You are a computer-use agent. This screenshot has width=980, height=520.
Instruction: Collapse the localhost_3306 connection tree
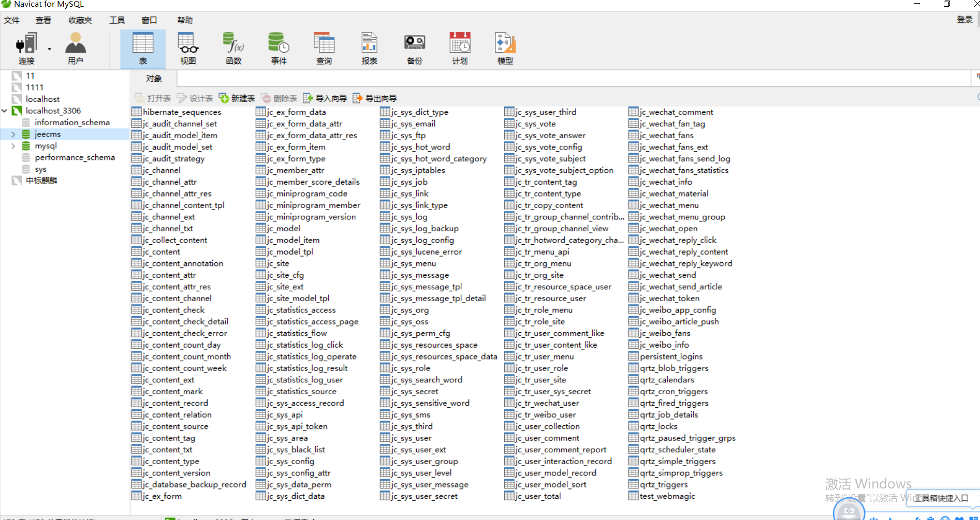[5, 111]
